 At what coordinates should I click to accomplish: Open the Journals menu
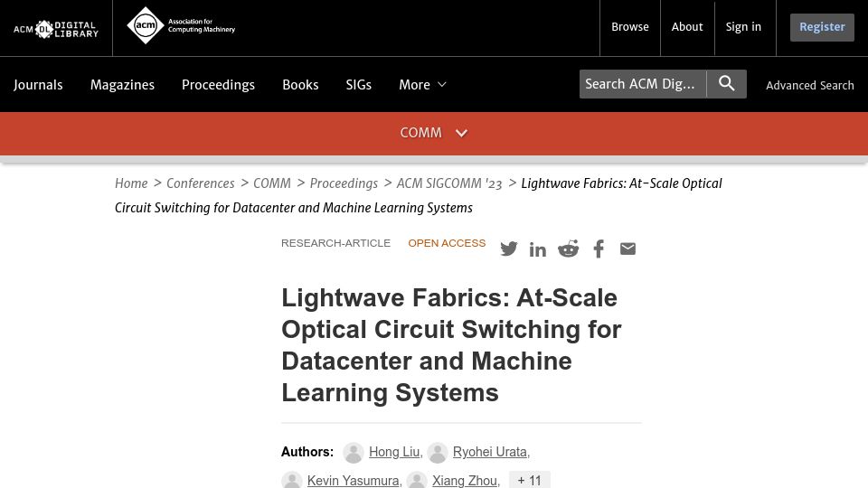click(x=38, y=85)
